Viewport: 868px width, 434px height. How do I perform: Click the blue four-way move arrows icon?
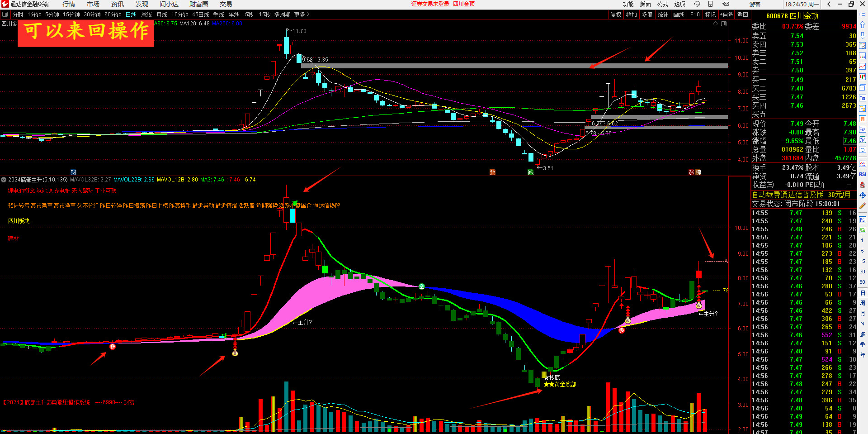click(x=863, y=195)
